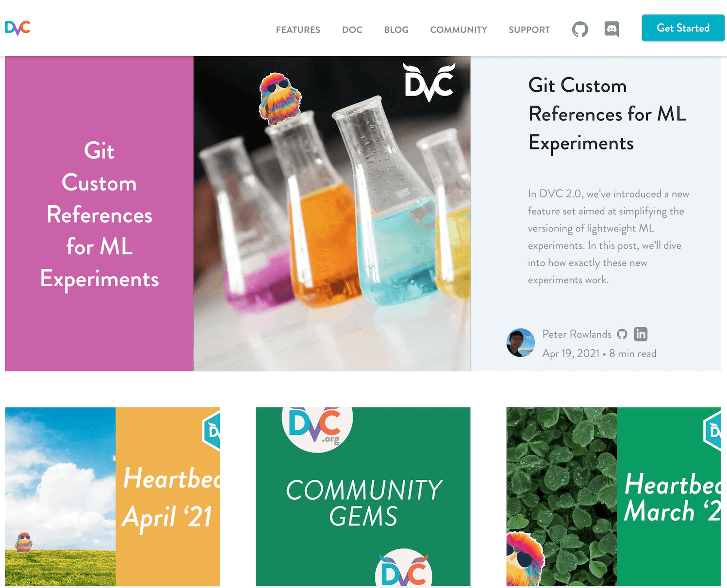Click the pink Git Custom References banner
Image resolution: width=727 pixels, height=588 pixels.
pyautogui.click(x=99, y=213)
